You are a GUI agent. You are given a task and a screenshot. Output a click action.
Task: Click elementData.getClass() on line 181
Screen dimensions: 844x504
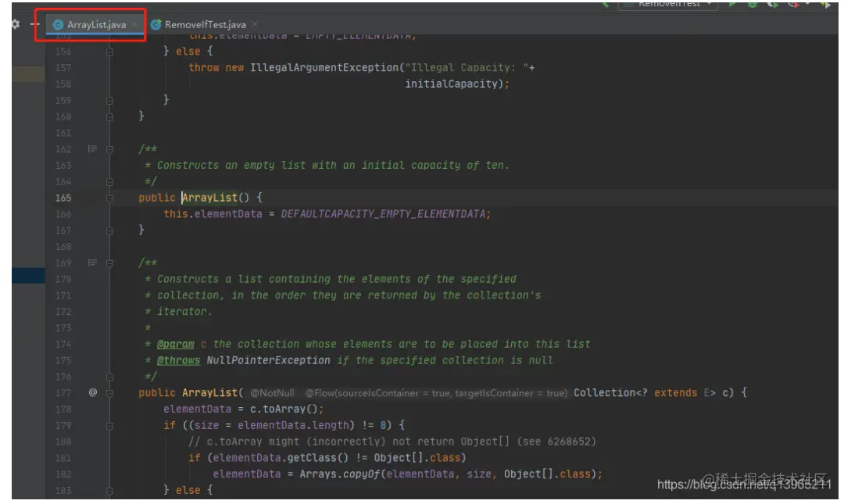[281, 458]
